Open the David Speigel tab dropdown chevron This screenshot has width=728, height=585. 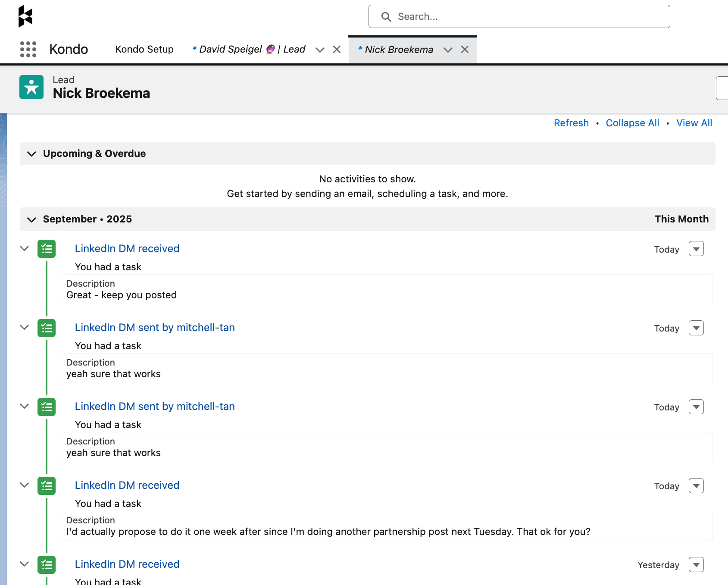coord(320,50)
